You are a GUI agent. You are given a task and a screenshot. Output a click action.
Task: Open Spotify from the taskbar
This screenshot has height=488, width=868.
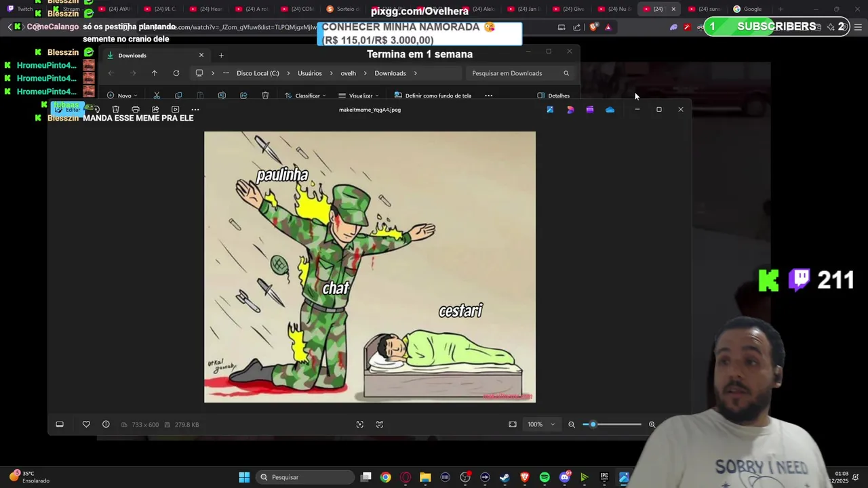545,477
